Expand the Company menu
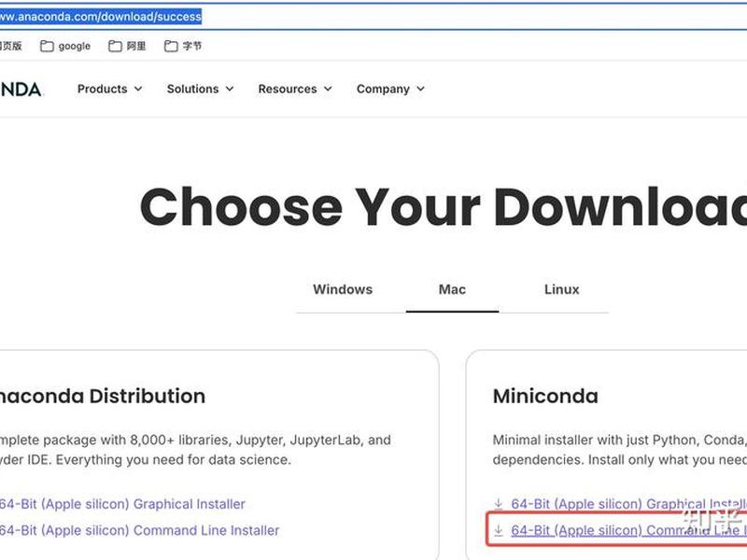747x560 pixels. tap(390, 89)
